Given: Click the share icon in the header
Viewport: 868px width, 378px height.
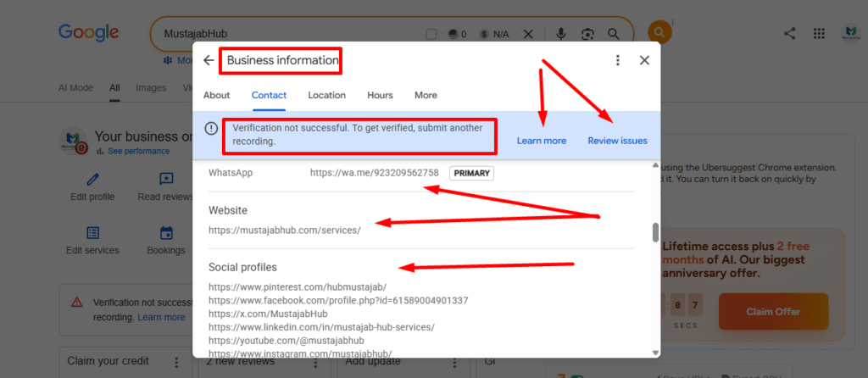Looking at the screenshot, I should [x=790, y=33].
